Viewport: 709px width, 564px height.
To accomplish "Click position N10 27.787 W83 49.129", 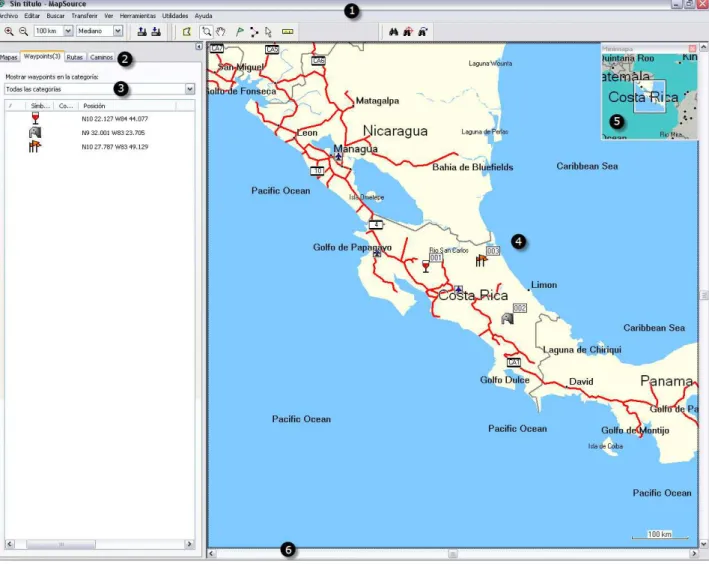I will coord(115,147).
